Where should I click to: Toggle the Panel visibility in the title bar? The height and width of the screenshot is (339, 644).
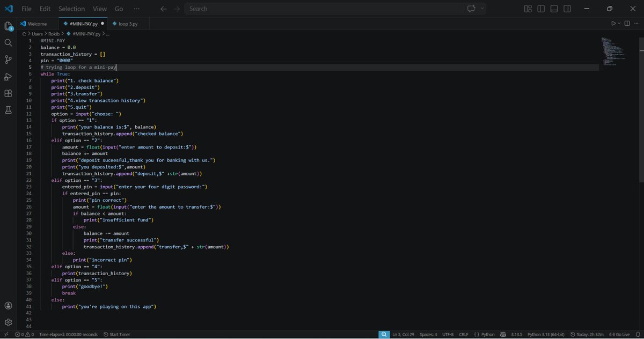[x=554, y=9]
